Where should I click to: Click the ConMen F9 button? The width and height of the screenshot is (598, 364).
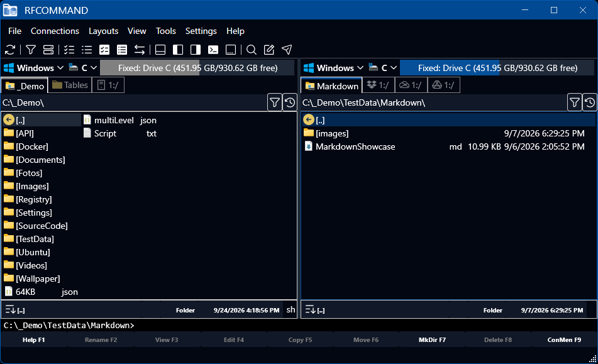tap(564, 339)
